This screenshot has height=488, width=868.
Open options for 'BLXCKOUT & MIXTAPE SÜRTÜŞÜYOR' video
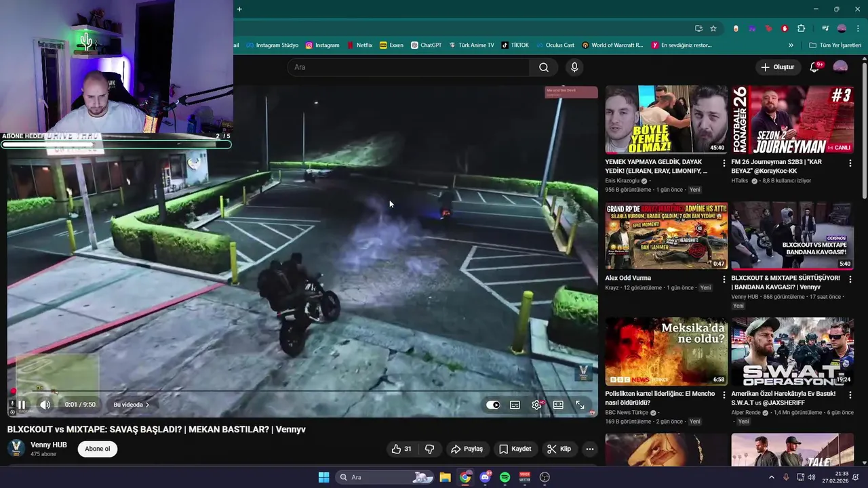coord(850,279)
